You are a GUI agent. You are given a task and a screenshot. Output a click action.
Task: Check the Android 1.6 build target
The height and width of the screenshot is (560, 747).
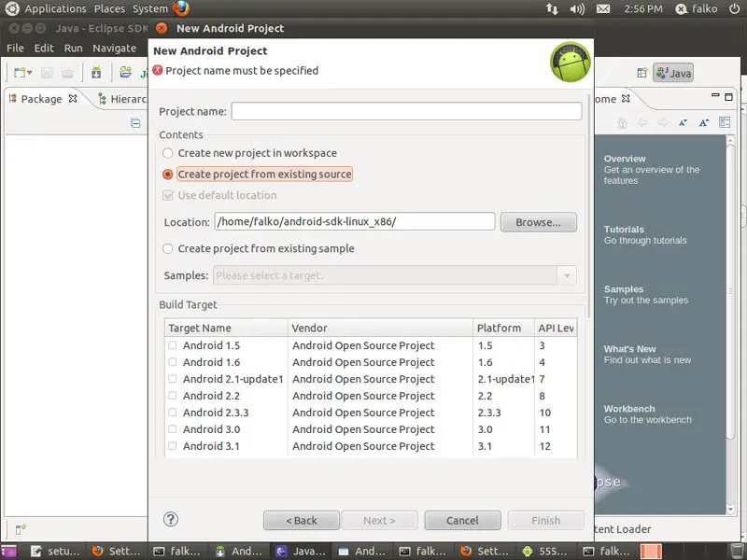(x=173, y=362)
